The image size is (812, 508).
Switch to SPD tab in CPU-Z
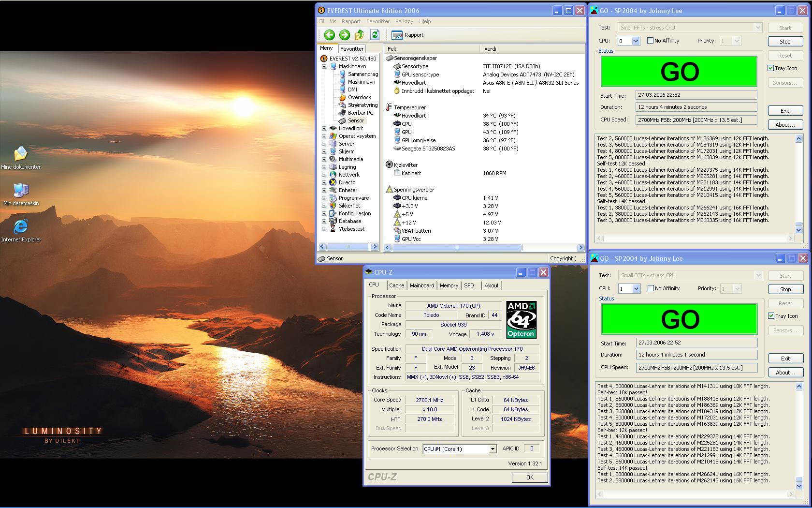(x=469, y=285)
